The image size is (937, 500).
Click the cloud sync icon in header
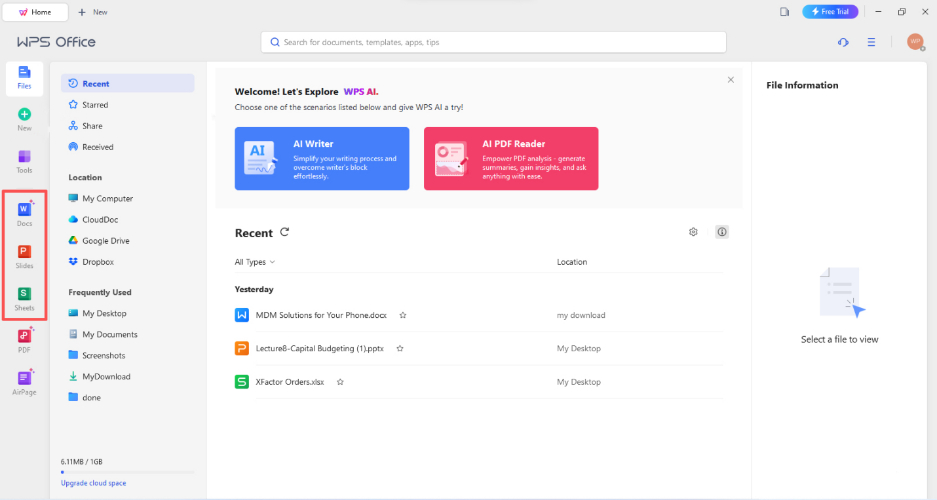[x=843, y=42]
